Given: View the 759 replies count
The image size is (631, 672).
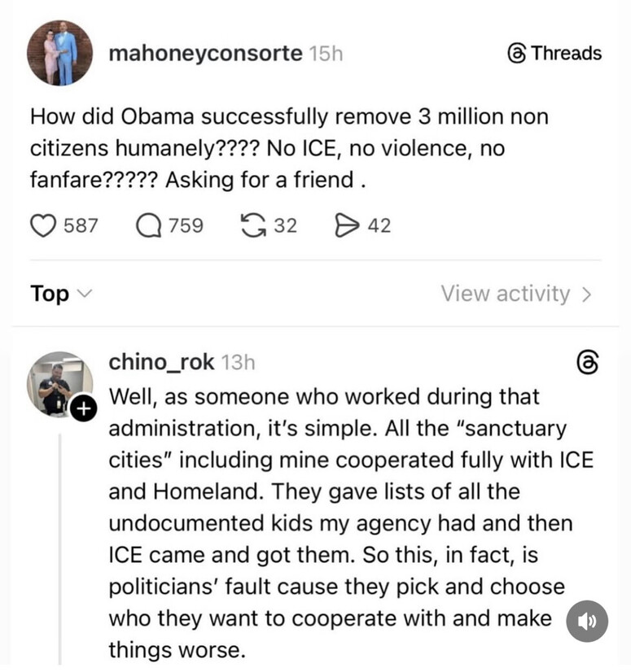Looking at the screenshot, I should click(x=186, y=225).
